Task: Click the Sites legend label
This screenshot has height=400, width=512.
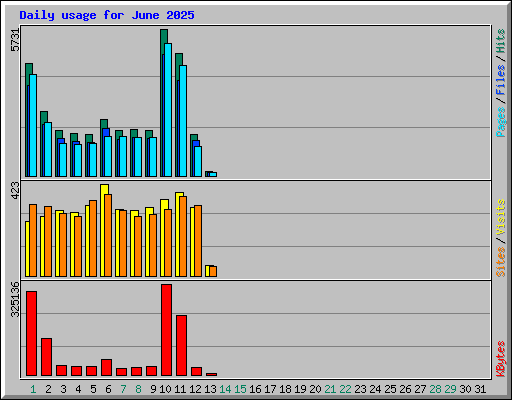Action: (501, 262)
